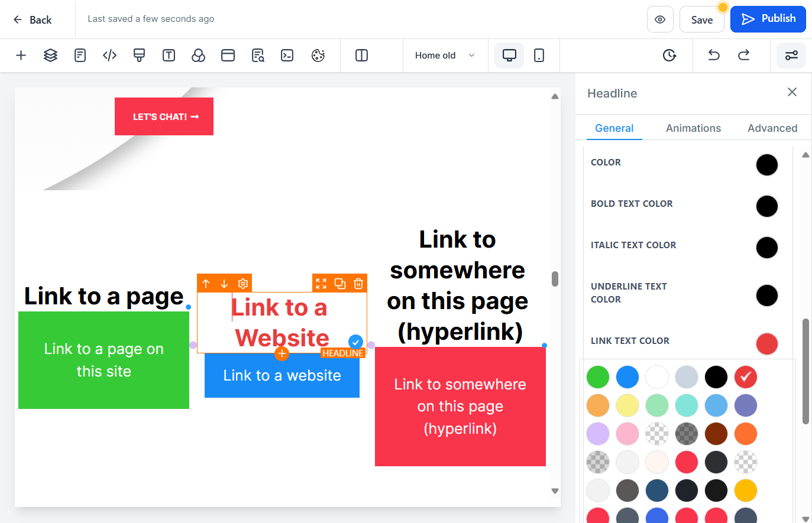Click the Link to a page headline
Screen dimensions: 812x523
[x=104, y=296]
